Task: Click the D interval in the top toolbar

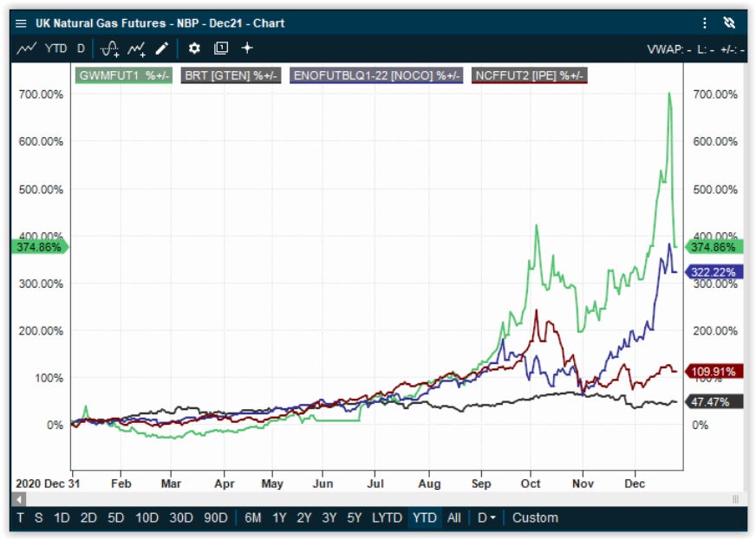Action: [x=81, y=49]
